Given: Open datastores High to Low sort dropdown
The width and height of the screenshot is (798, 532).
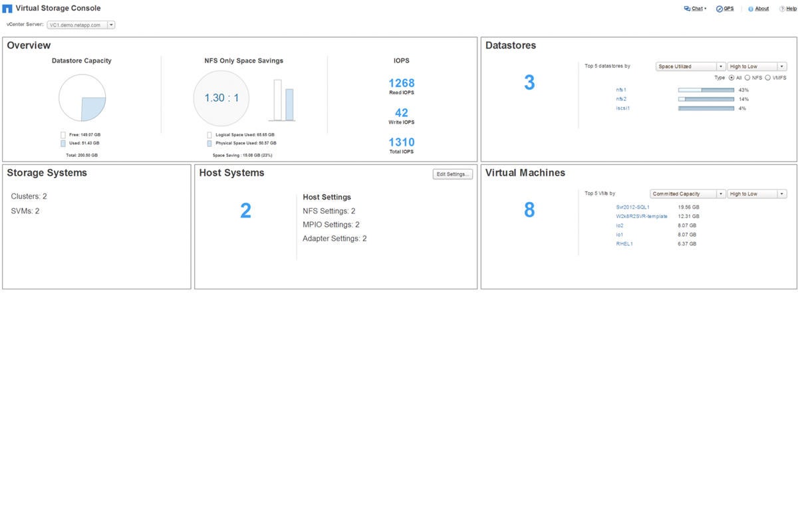Looking at the screenshot, I should (x=757, y=66).
